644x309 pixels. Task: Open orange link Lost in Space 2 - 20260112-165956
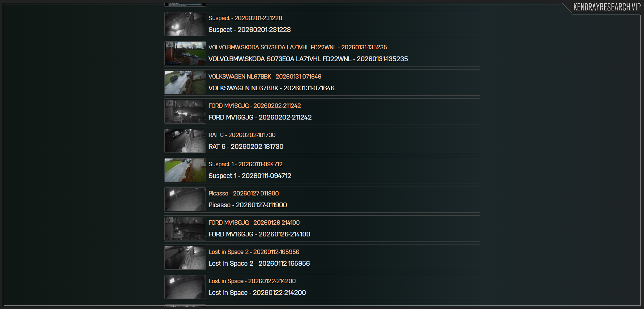[254, 252]
